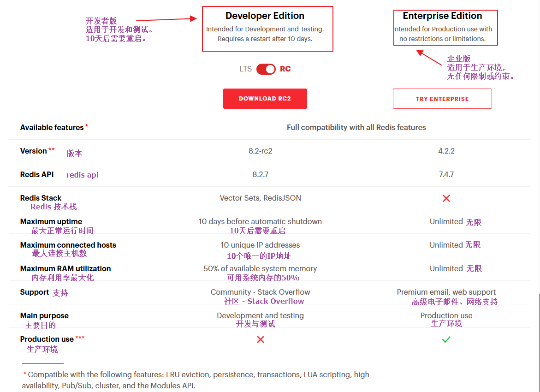
Task: Click '10 days before automatic shutdown'
Action: click(261, 221)
